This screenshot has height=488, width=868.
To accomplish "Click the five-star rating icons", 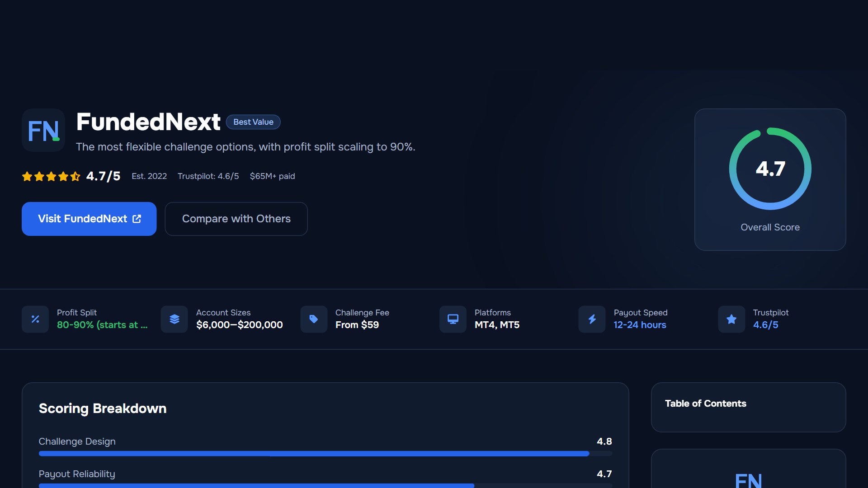I will tap(51, 176).
